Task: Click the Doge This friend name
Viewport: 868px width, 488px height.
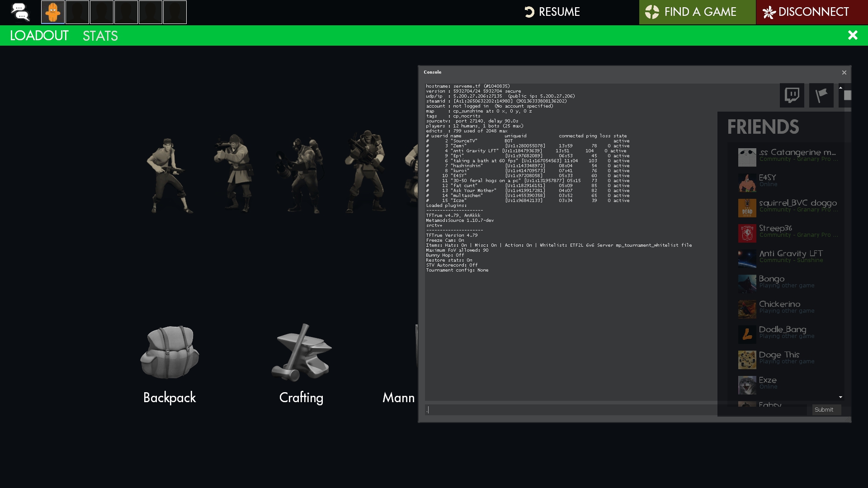Action: (x=779, y=355)
